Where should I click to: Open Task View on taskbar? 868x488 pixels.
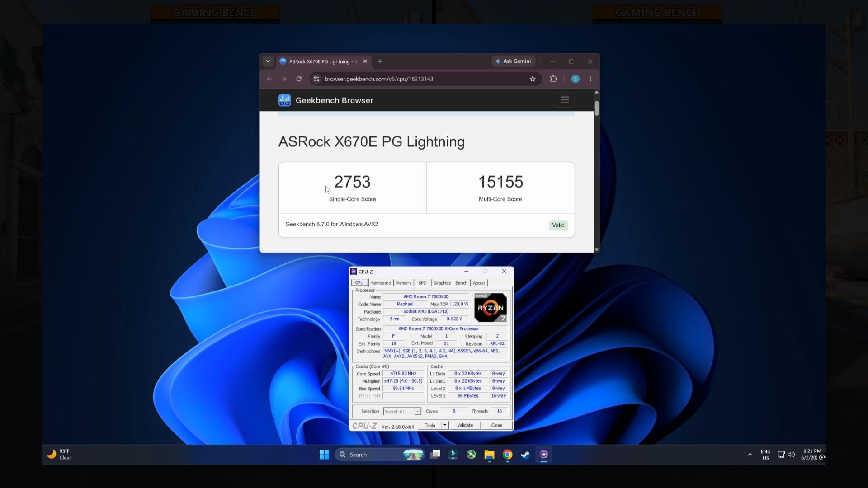click(x=435, y=455)
